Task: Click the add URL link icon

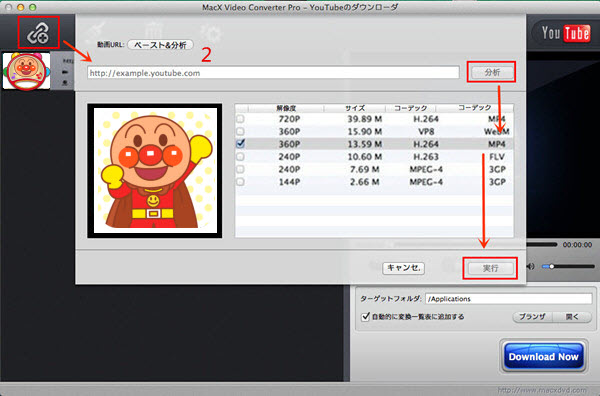Action: point(38,33)
